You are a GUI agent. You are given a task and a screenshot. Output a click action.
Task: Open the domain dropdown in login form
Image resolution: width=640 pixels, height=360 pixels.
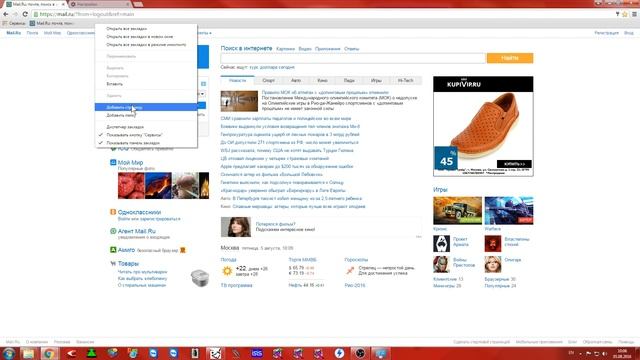202,94
